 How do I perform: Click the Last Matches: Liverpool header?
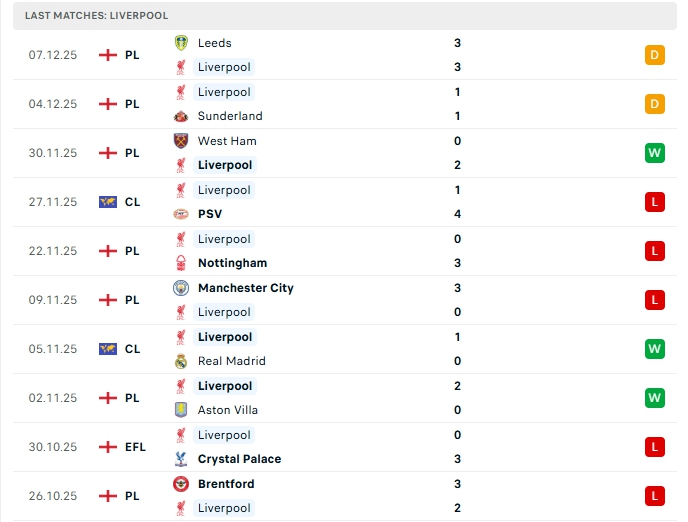[x=97, y=16]
